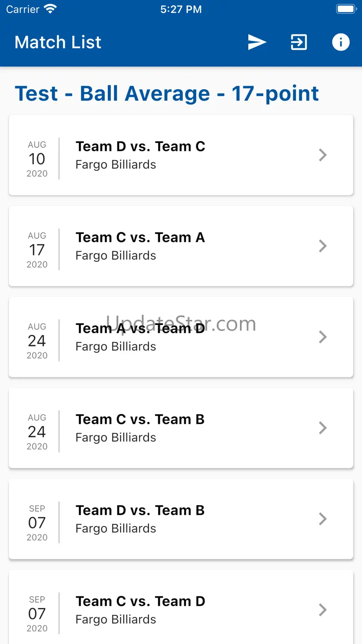Open the Team A vs. Team D match
Image resolution: width=362 pixels, height=644 pixels.
click(140, 329)
